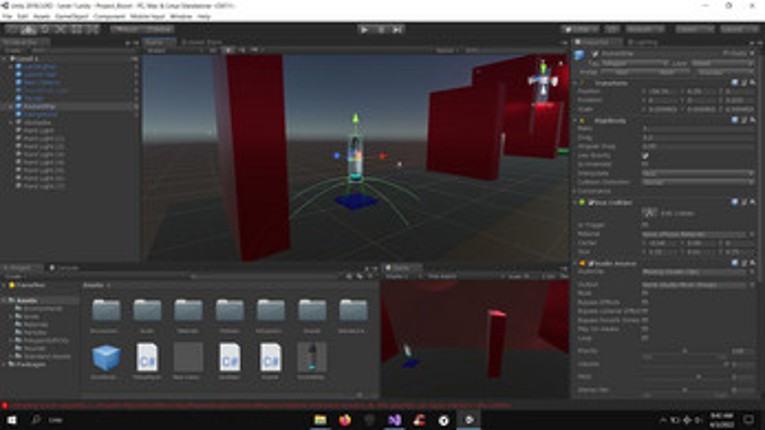Open File Explorer from the taskbar
Screen dimensions: 765x430
click(320, 420)
